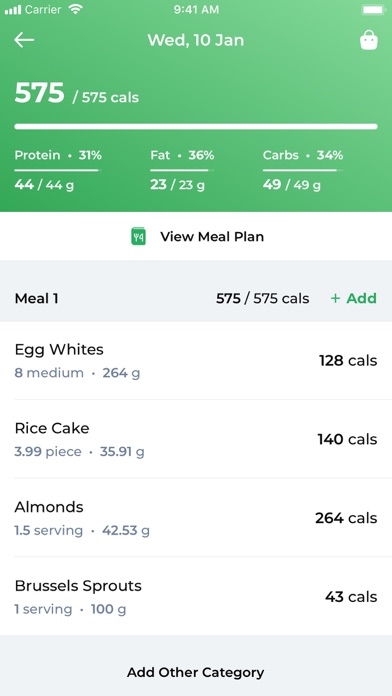The width and height of the screenshot is (392, 696).
Task: Open the Almonds entry
Action: coord(196,518)
